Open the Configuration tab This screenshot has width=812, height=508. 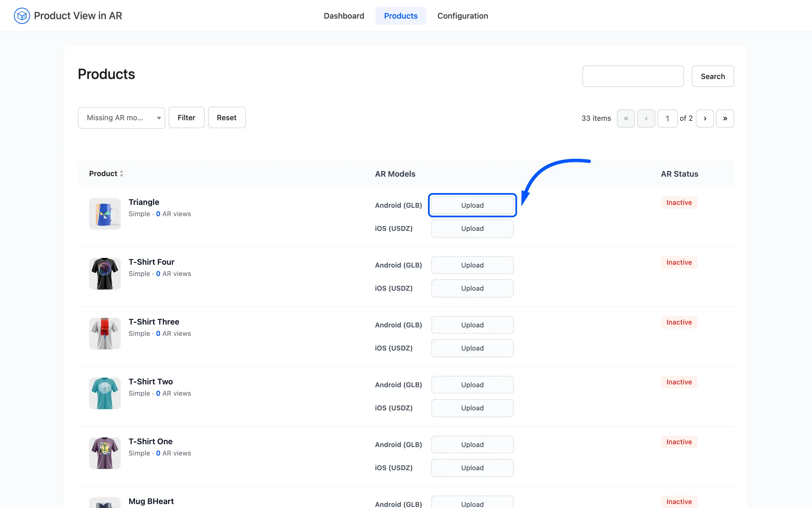click(462, 16)
